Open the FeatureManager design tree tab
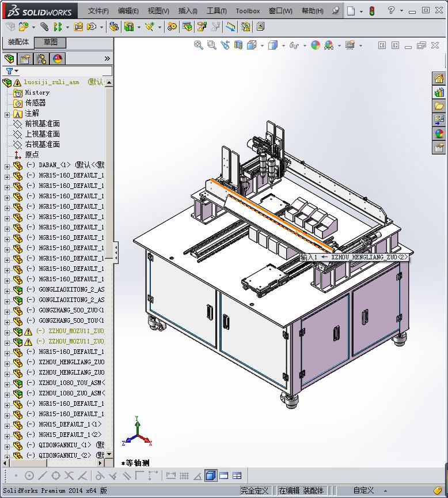Viewport: 448px width, 498px height. click(10, 58)
